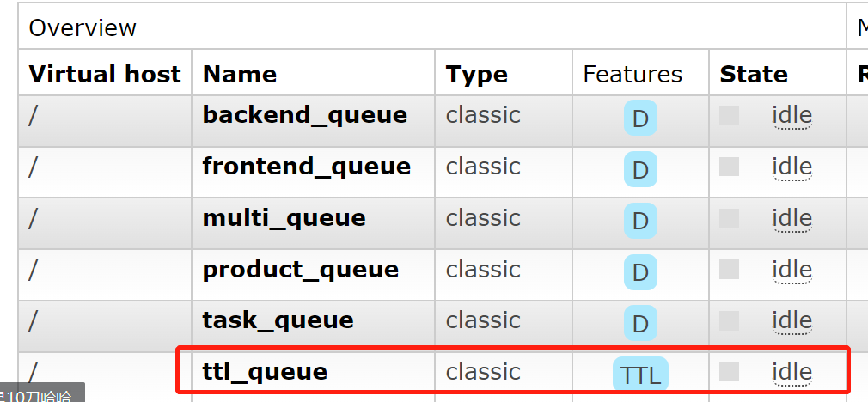Click the TTL feature badge for ttl_queue
The image size is (868, 402).
coord(640,375)
